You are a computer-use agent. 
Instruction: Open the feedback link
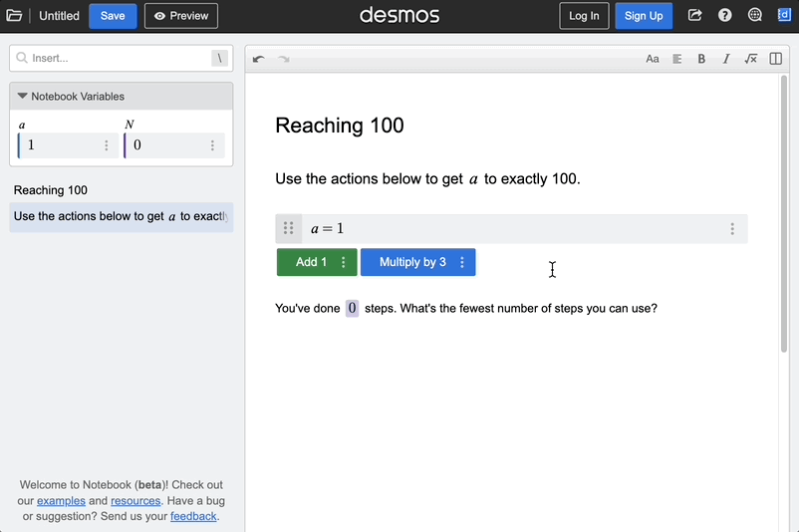pyautogui.click(x=193, y=517)
